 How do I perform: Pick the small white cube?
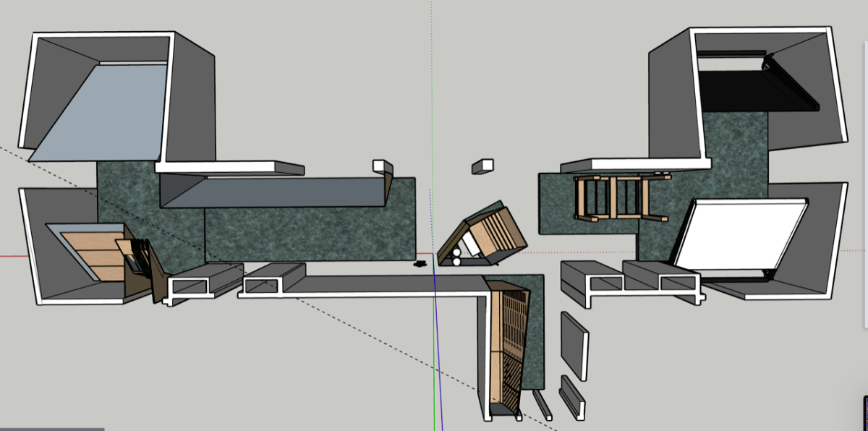[x=383, y=166]
